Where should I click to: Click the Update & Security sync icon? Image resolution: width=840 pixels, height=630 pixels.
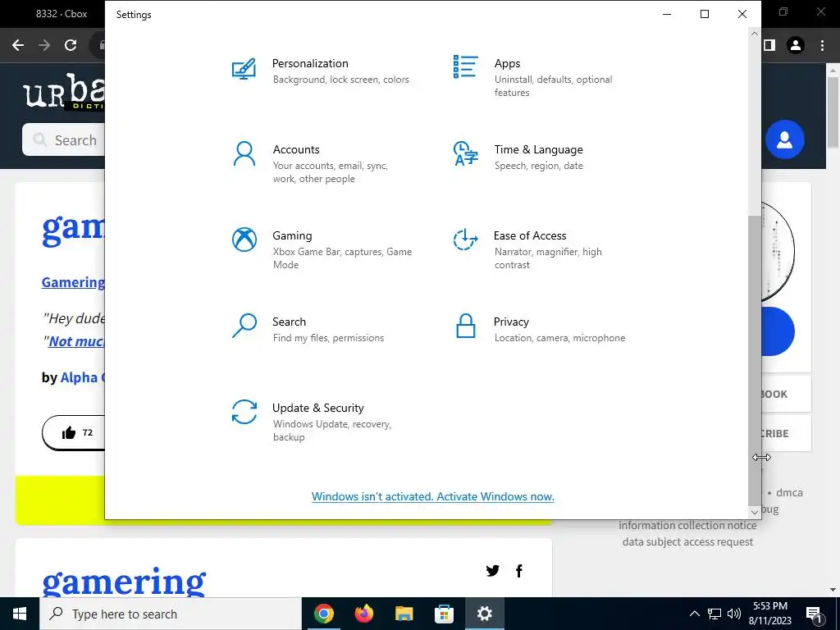[244, 412]
